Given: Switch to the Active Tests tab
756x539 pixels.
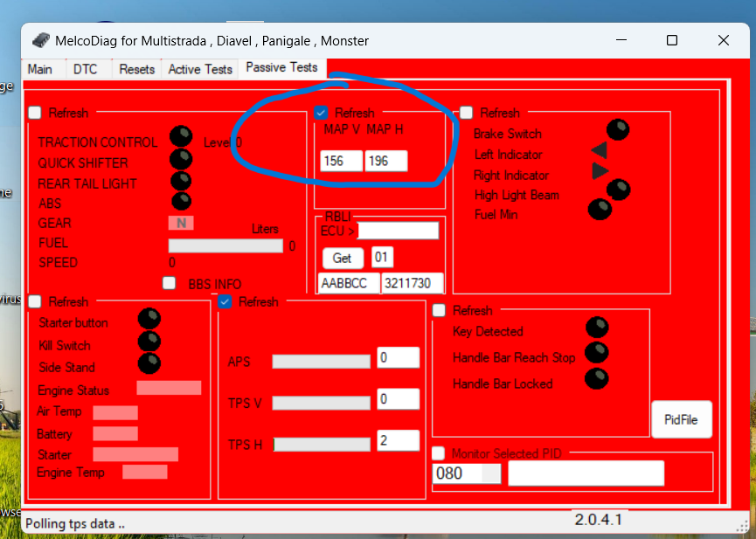Looking at the screenshot, I should (200, 69).
